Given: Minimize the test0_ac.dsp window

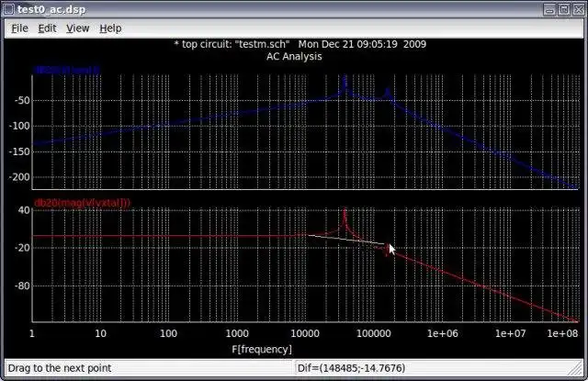Looking at the screenshot, I should [x=549, y=9].
